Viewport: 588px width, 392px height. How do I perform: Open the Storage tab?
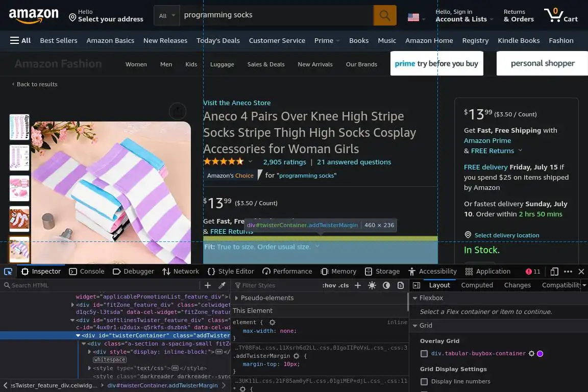(382, 272)
